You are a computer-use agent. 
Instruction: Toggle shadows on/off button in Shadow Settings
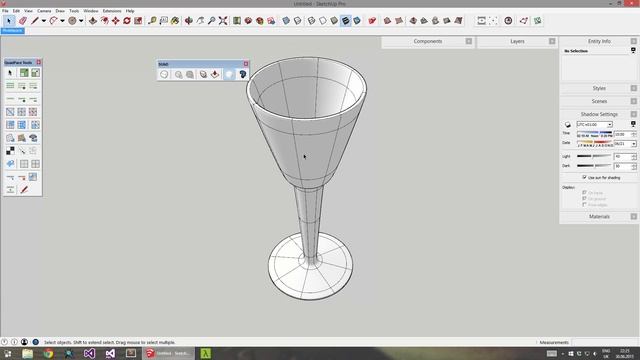[568, 124]
